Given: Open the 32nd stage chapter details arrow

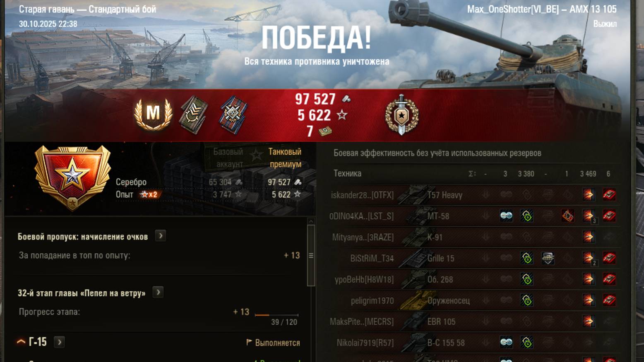Looking at the screenshot, I should pos(158,292).
